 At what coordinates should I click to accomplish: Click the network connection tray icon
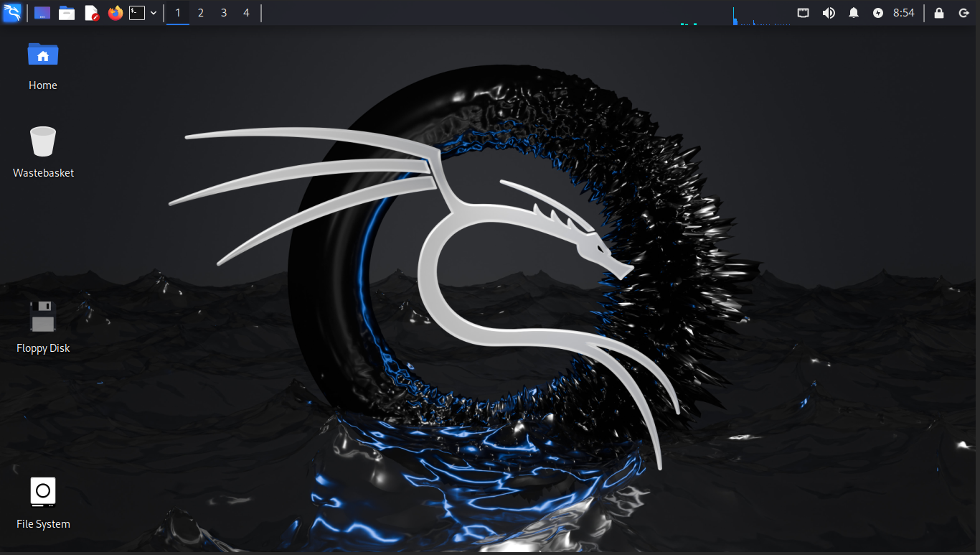coord(804,13)
